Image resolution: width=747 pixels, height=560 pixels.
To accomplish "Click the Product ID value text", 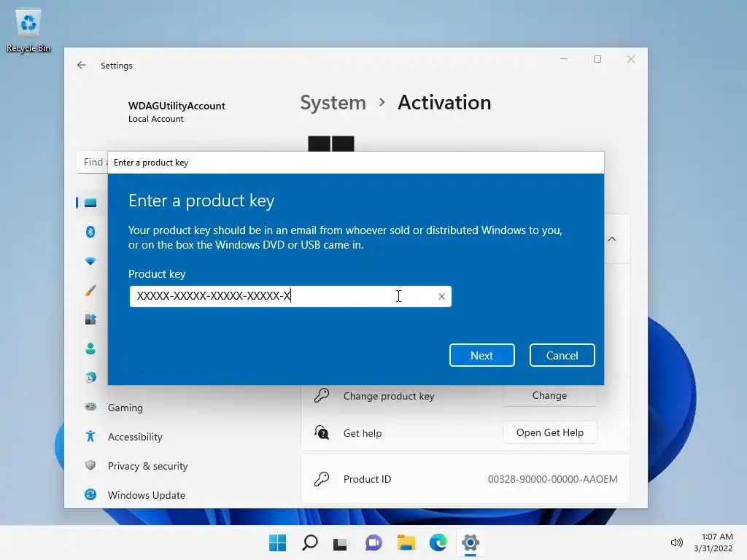I will (x=552, y=479).
